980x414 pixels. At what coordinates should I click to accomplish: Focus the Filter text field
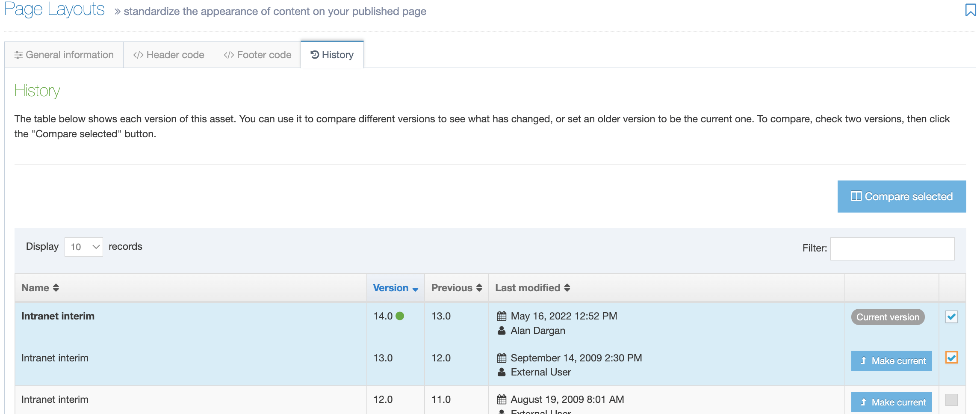click(892, 248)
